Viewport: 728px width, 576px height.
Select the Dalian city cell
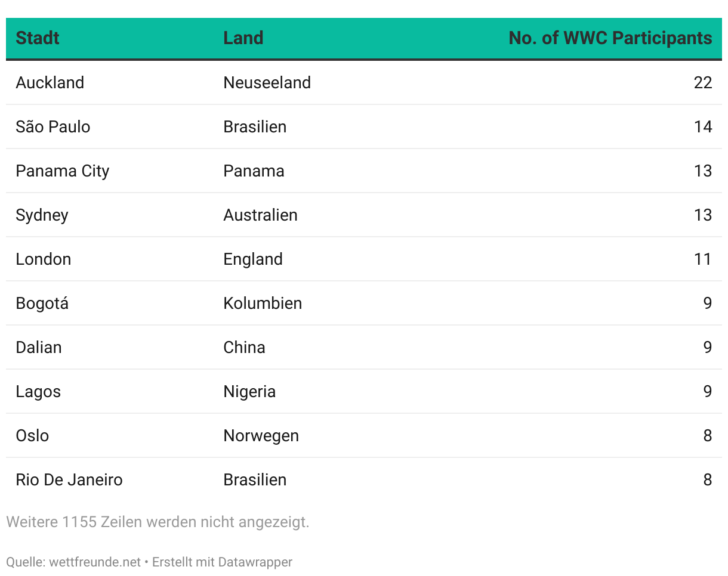point(39,348)
